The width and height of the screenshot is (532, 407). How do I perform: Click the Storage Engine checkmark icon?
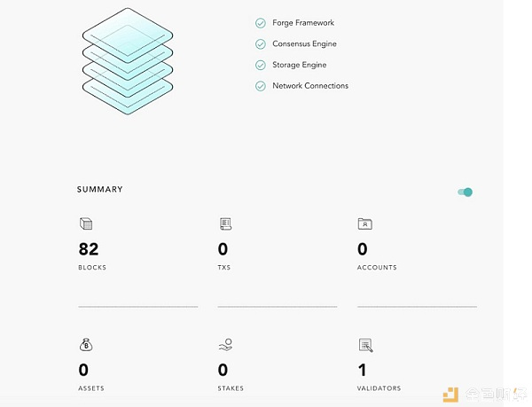260,65
